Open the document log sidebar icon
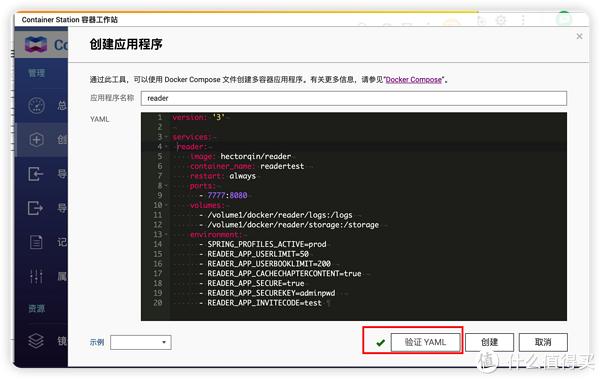The height and width of the screenshot is (379, 600). click(36, 242)
